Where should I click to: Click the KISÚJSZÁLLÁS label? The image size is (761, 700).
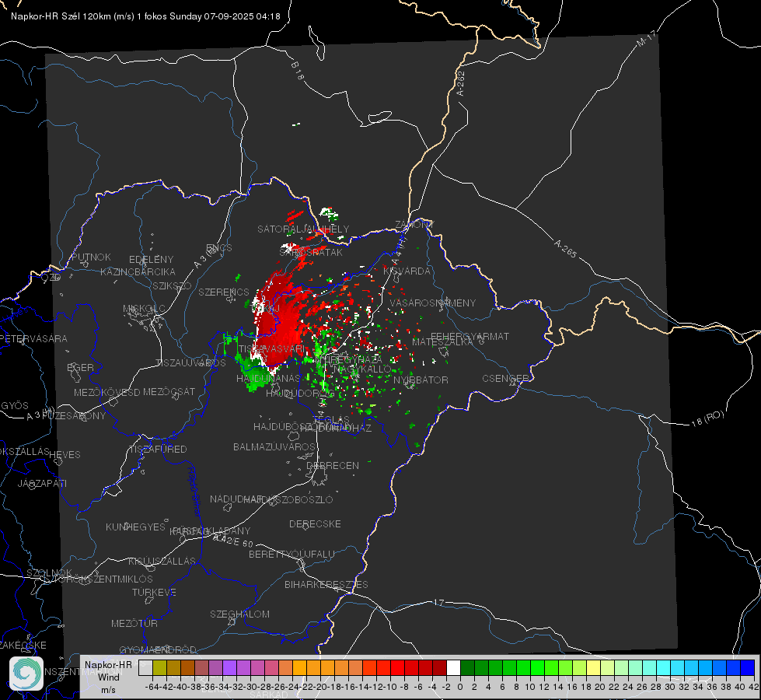[162, 562]
